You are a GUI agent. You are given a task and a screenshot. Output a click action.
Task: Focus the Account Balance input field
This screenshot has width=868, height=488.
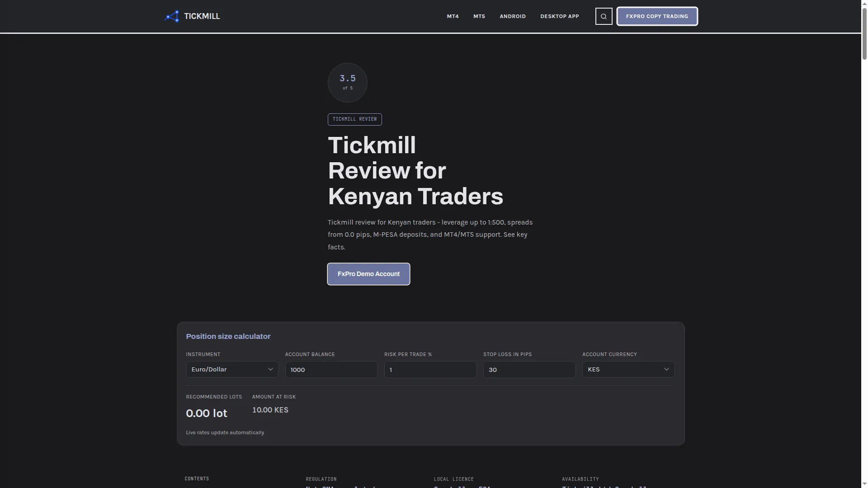[x=331, y=370]
